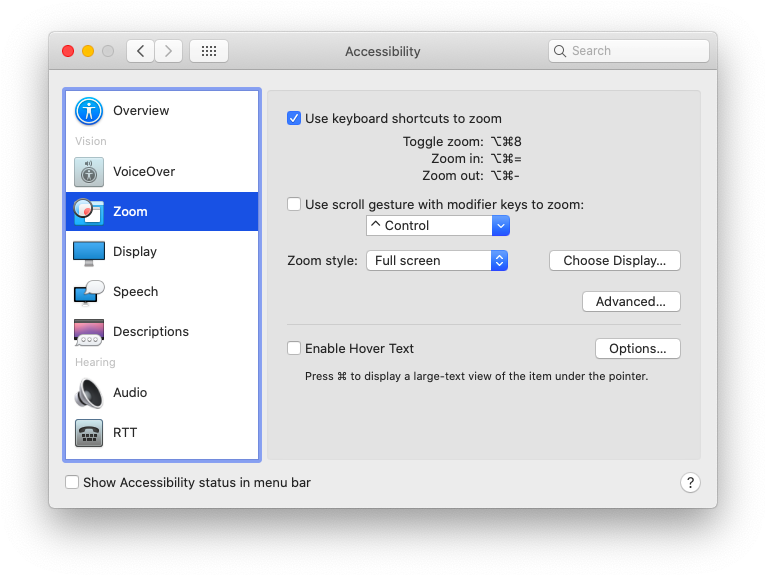Select the Descriptions icon
The height and width of the screenshot is (575, 765).
89,332
